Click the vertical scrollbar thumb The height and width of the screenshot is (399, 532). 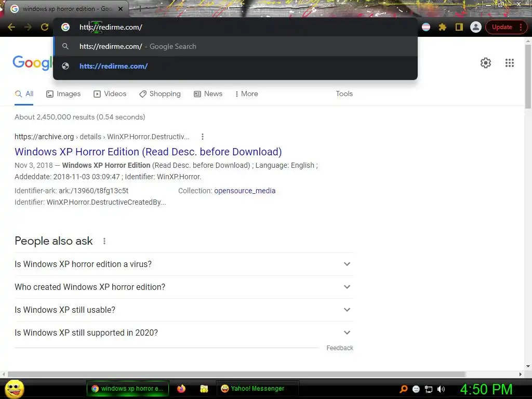pyautogui.click(x=528, y=76)
